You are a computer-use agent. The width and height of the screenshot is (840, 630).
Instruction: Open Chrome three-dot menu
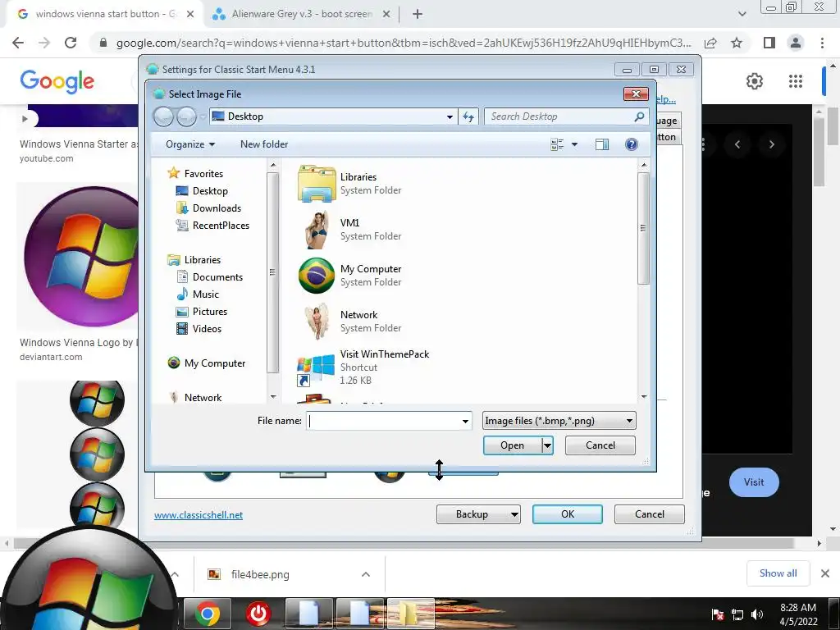pos(822,43)
